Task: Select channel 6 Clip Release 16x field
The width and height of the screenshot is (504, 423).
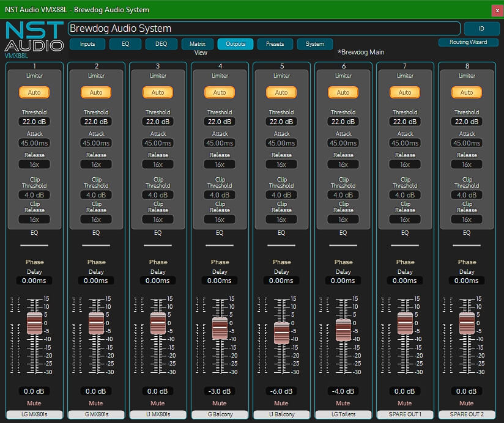Action: click(343, 219)
